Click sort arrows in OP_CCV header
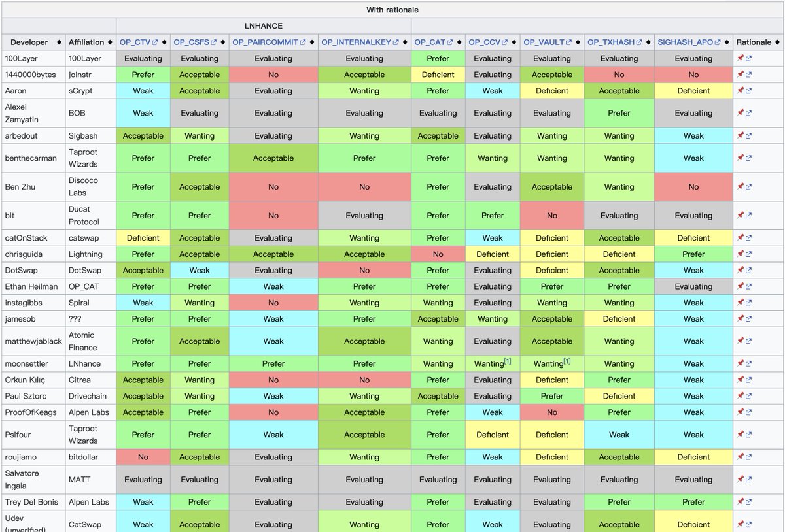The height and width of the screenshot is (532, 785). point(513,42)
